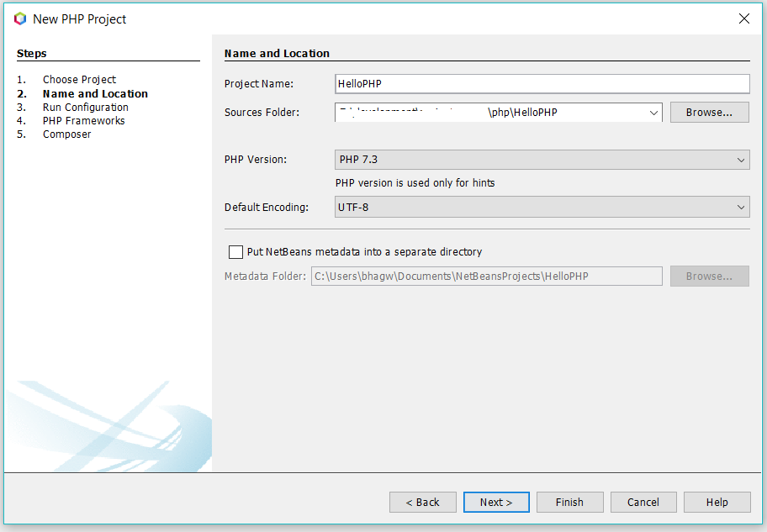This screenshot has height=532, width=767.
Task: Close the New PHP Project dialog
Action: click(x=744, y=18)
